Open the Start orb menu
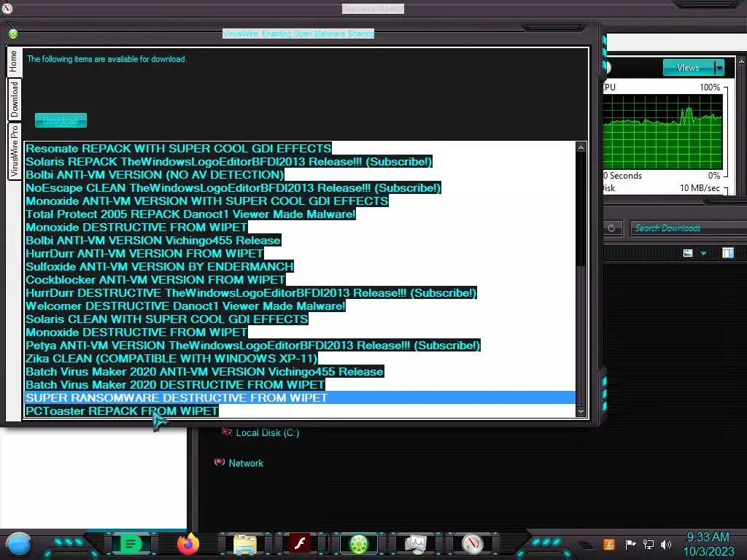The width and height of the screenshot is (747, 560). click(x=19, y=544)
